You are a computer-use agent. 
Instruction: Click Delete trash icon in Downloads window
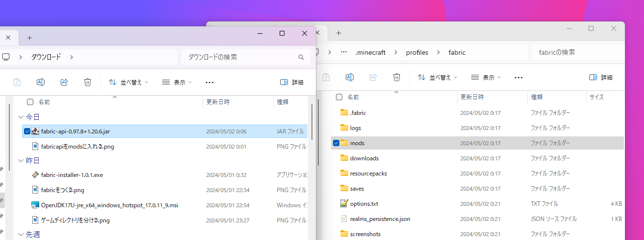tap(88, 82)
